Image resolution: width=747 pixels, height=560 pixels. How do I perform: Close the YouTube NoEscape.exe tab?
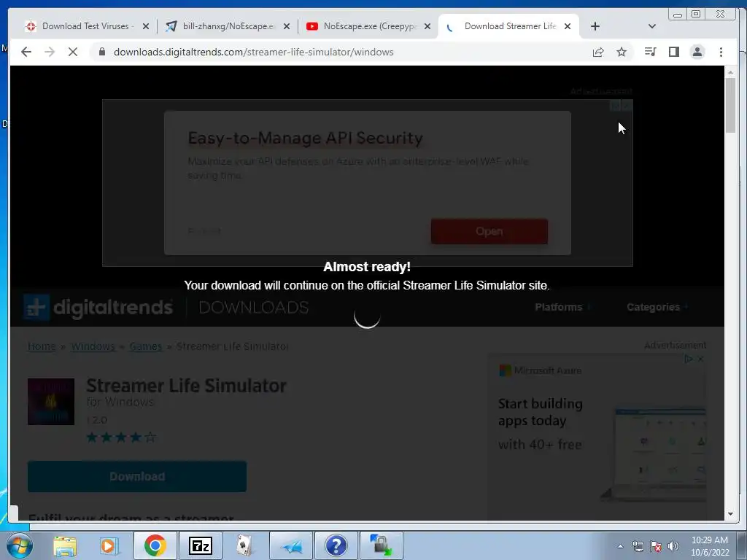click(427, 27)
